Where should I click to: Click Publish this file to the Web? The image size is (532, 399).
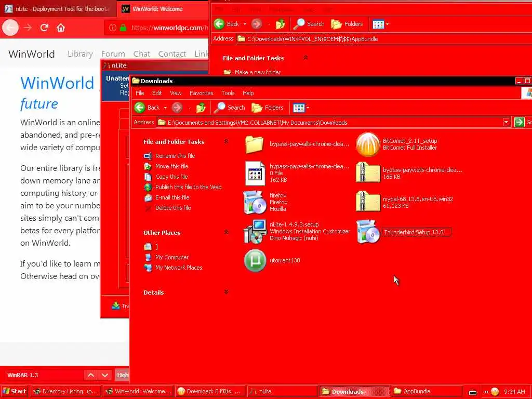tap(188, 187)
